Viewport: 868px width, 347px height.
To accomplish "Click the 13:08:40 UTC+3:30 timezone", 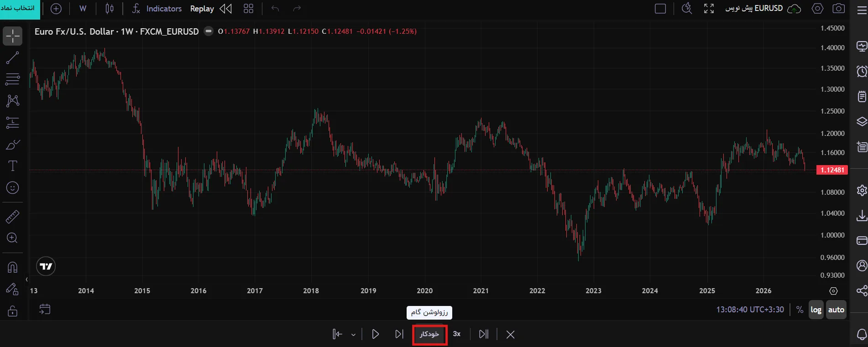I will click(x=750, y=310).
